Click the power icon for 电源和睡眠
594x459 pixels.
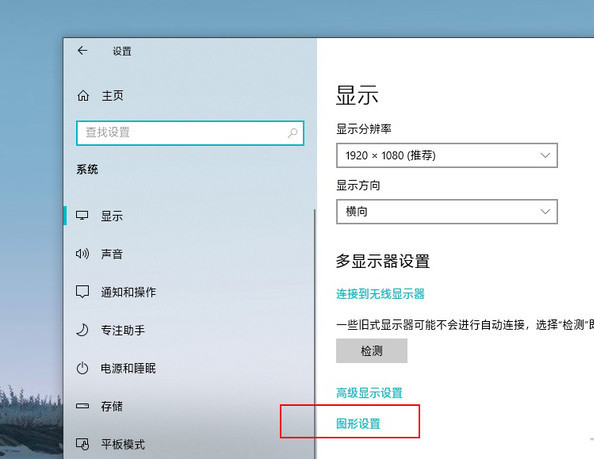coord(82,368)
